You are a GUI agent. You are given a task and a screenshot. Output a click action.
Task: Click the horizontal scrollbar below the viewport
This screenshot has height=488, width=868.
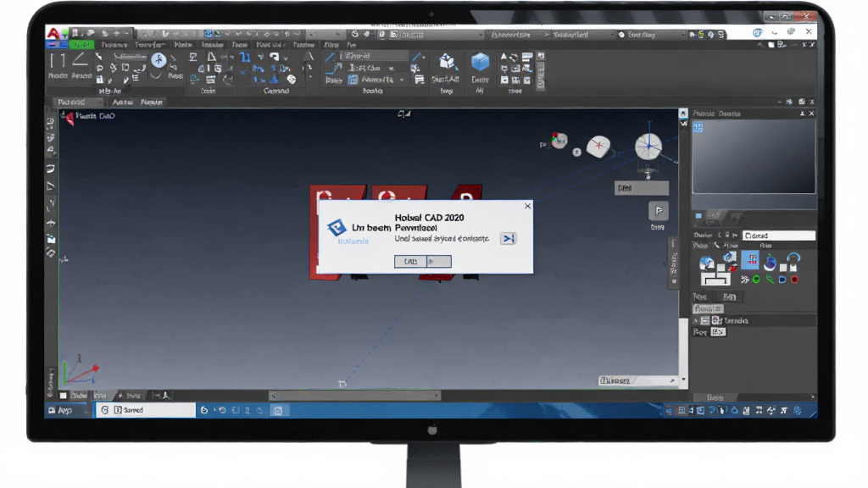coord(355,395)
